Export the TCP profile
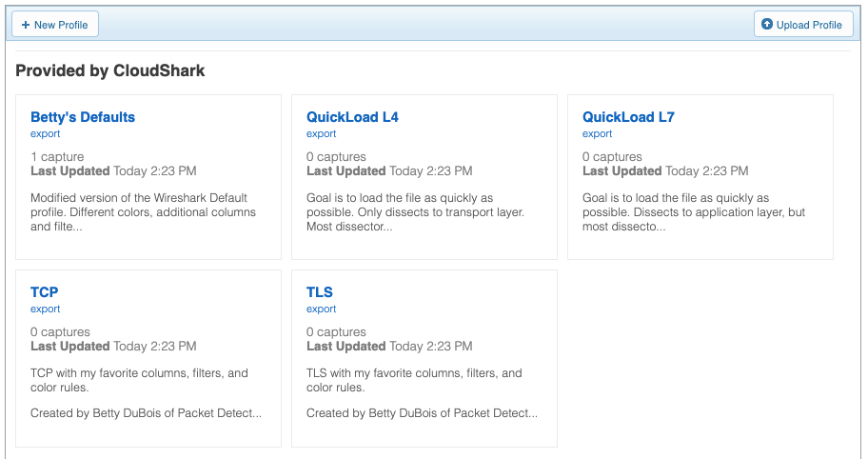Screen dimensions: 868x459 (46, 309)
